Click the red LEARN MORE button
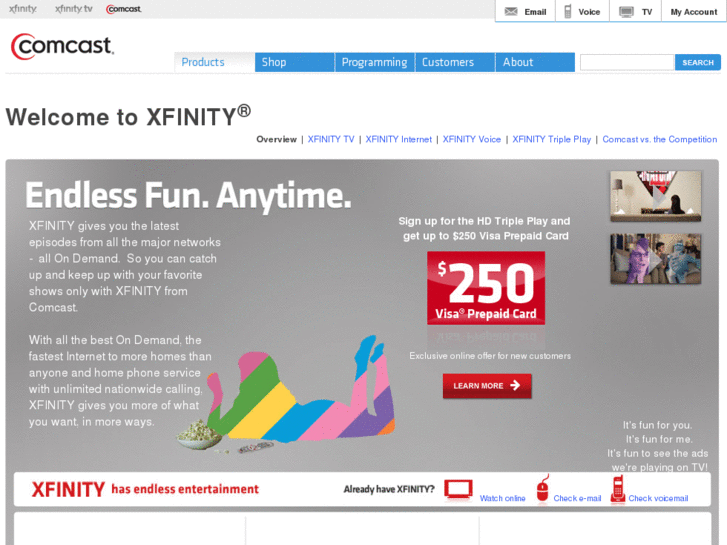 point(487,386)
